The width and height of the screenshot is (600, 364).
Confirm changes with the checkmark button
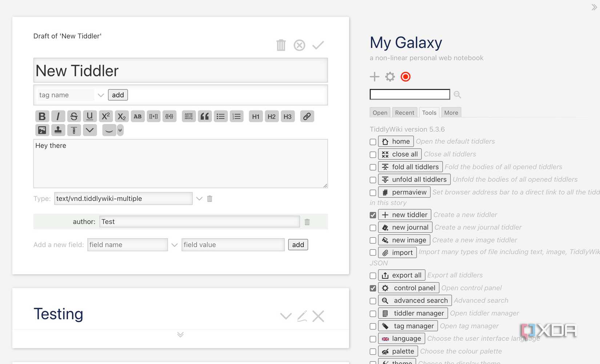click(318, 45)
